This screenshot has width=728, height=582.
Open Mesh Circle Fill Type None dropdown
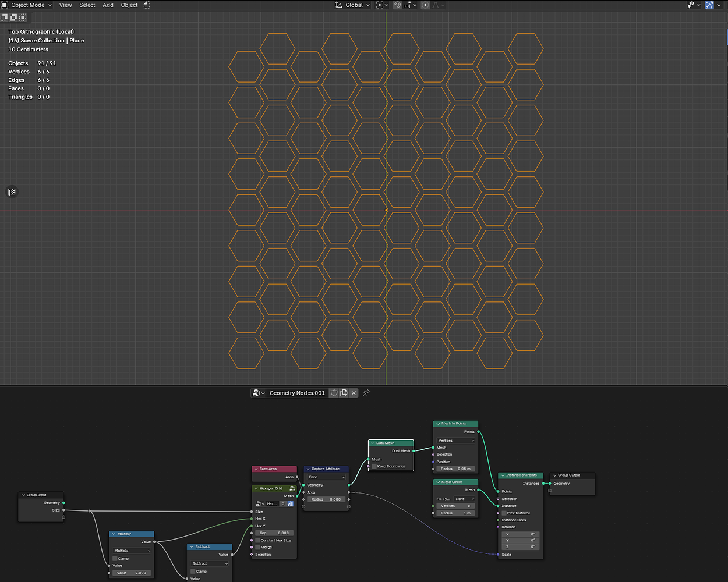[x=465, y=499]
